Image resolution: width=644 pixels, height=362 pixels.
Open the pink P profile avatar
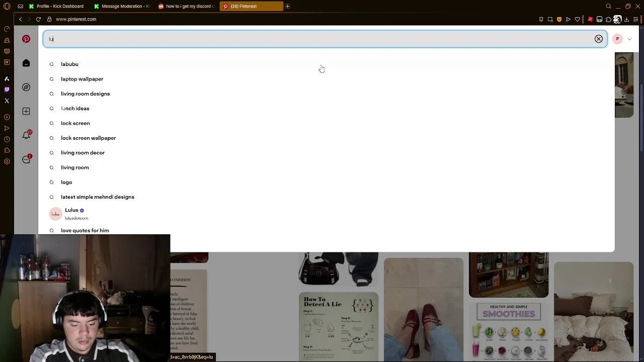click(617, 39)
